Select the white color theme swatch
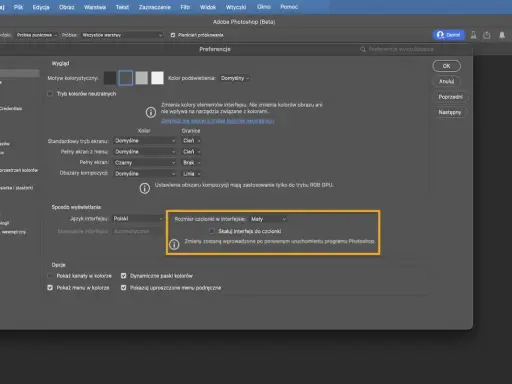512x384 pixels. click(x=157, y=78)
